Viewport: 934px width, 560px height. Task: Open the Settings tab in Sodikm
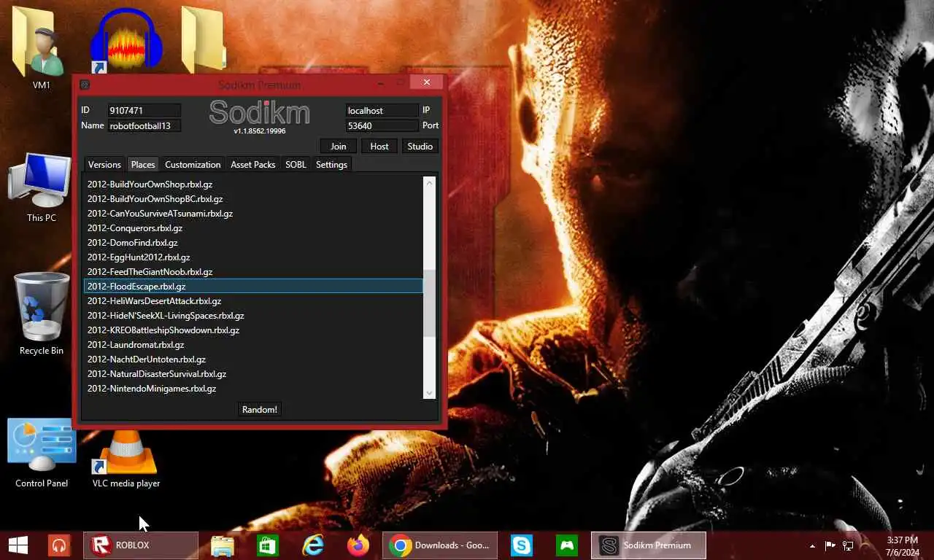[x=331, y=165]
